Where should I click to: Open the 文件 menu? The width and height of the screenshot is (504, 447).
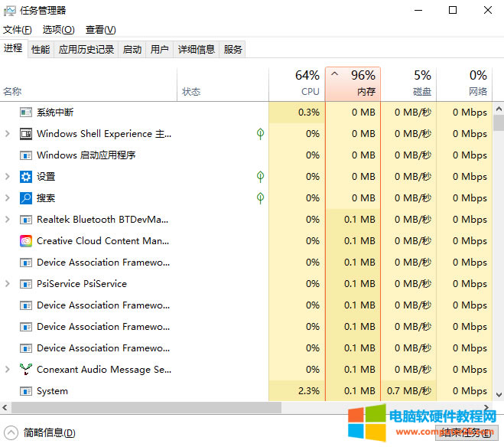click(x=18, y=30)
